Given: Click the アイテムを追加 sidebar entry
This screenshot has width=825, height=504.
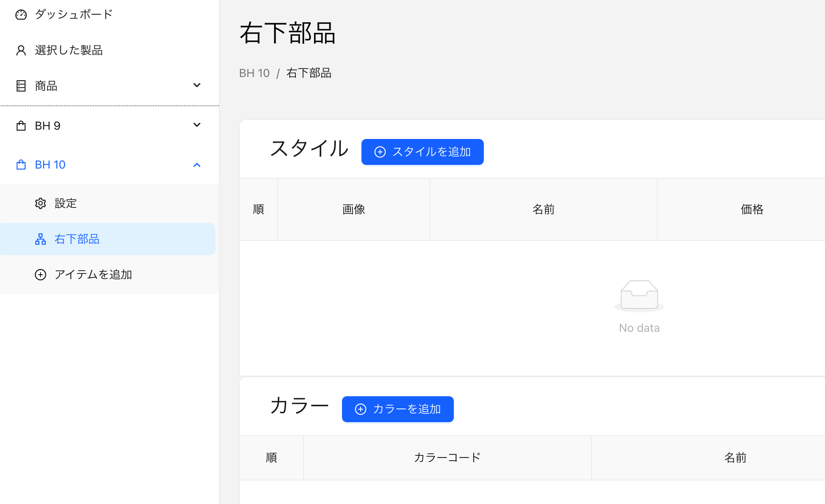Looking at the screenshot, I should 93,275.
